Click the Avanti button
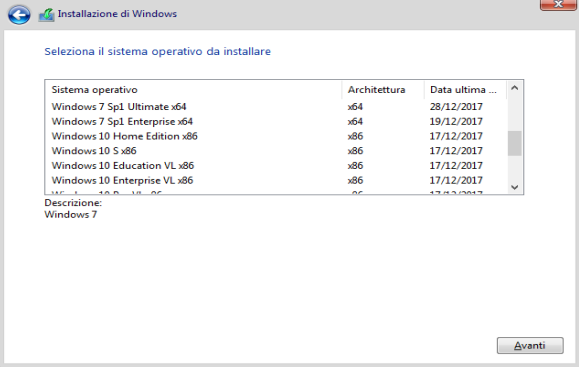Image resolution: width=579 pixels, height=367 pixels. 530,346
